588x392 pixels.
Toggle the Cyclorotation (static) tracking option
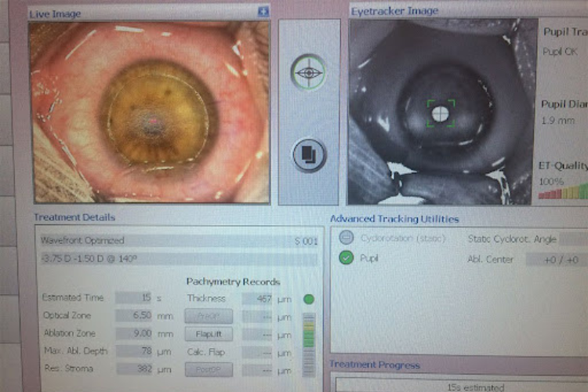pos(347,238)
